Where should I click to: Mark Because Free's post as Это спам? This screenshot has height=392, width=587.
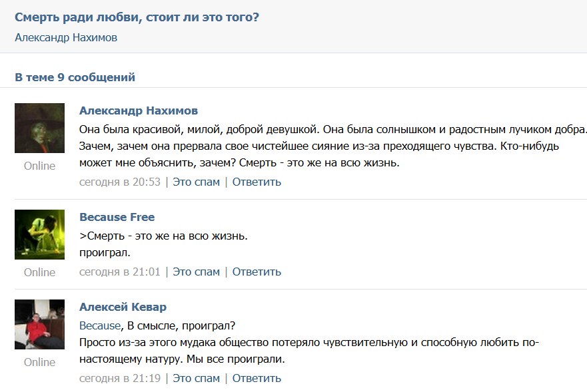pos(196,272)
